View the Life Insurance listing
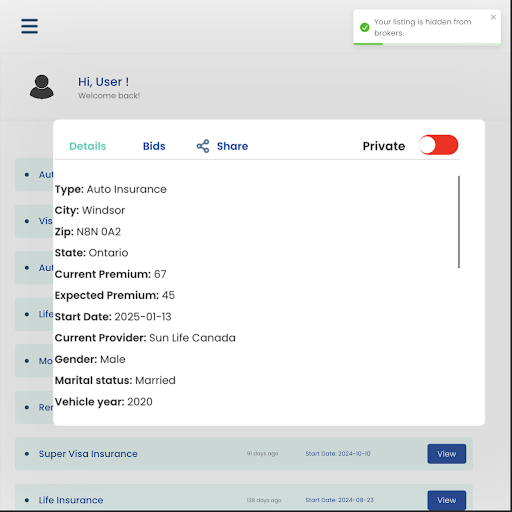512x512 pixels. coord(447,500)
